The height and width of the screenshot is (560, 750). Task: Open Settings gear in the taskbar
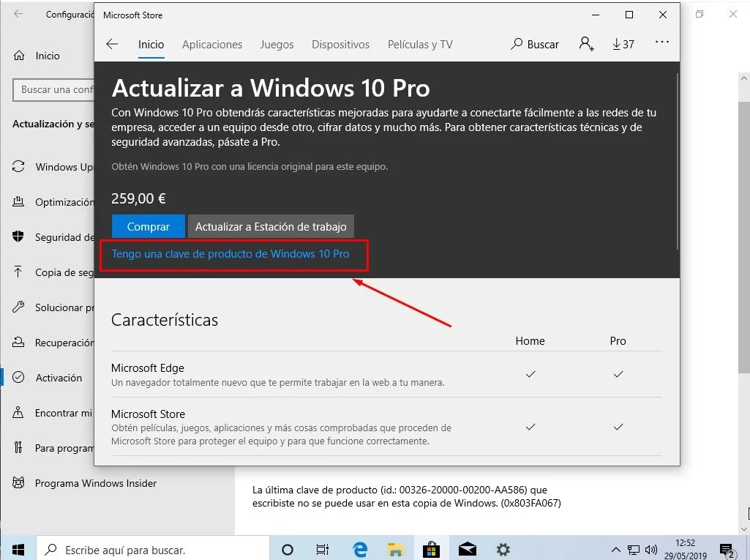click(503, 550)
